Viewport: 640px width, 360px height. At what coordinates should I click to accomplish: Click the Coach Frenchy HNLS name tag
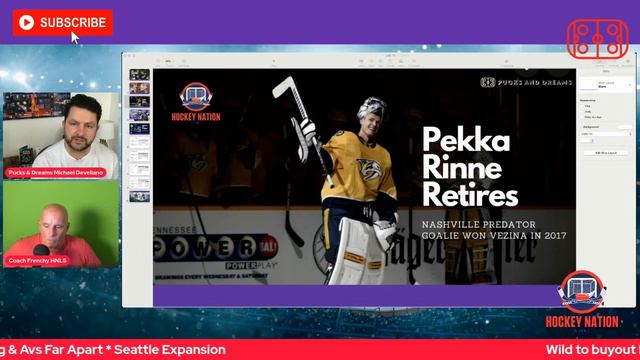pyautogui.click(x=37, y=260)
